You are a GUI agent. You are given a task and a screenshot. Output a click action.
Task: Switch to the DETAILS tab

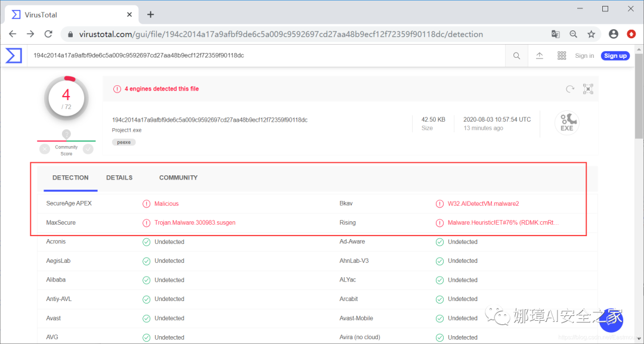(x=119, y=178)
